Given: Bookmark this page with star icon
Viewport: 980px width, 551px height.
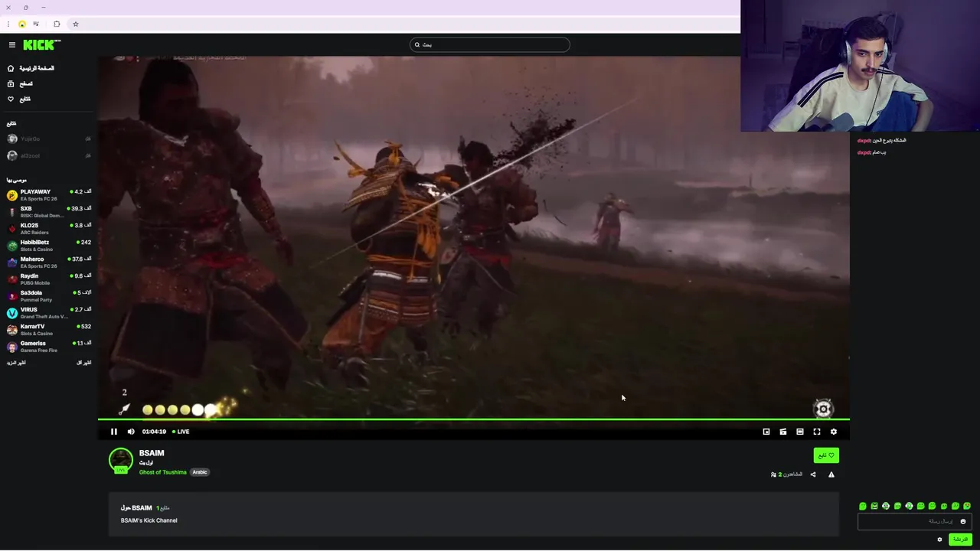Looking at the screenshot, I should (x=75, y=24).
